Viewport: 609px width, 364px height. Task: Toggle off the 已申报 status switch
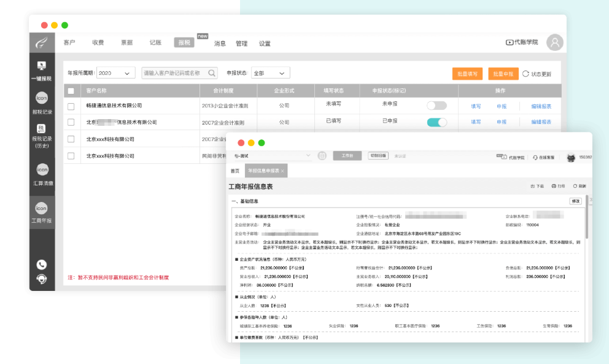pyautogui.click(x=436, y=122)
